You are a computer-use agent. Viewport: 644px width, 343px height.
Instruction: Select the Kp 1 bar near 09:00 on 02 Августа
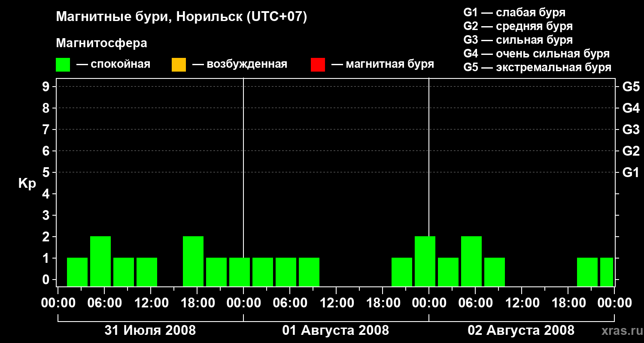click(x=495, y=272)
